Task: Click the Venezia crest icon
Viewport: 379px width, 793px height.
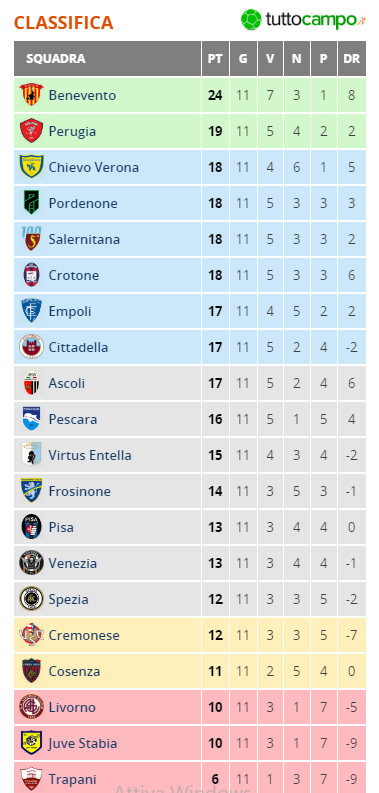Action: (31, 563)
